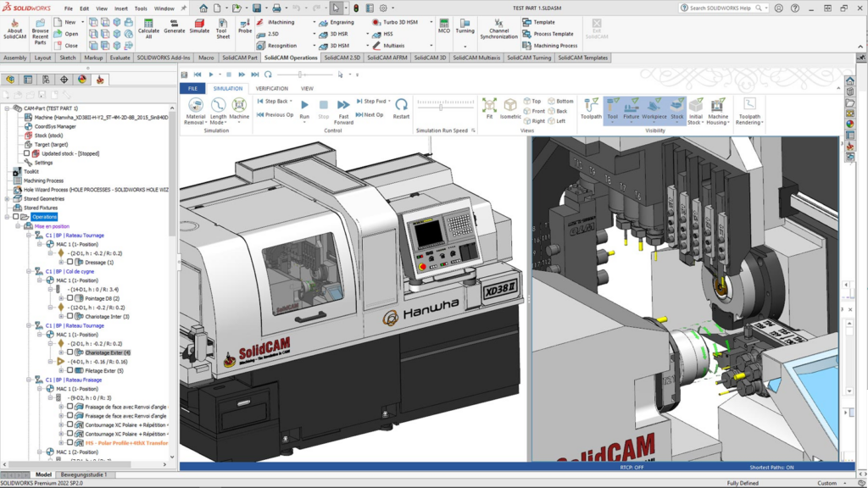Open the Insert menu
Image resolution: width=868 pixels, height=488 pixels.
click(x=120, y=8)
